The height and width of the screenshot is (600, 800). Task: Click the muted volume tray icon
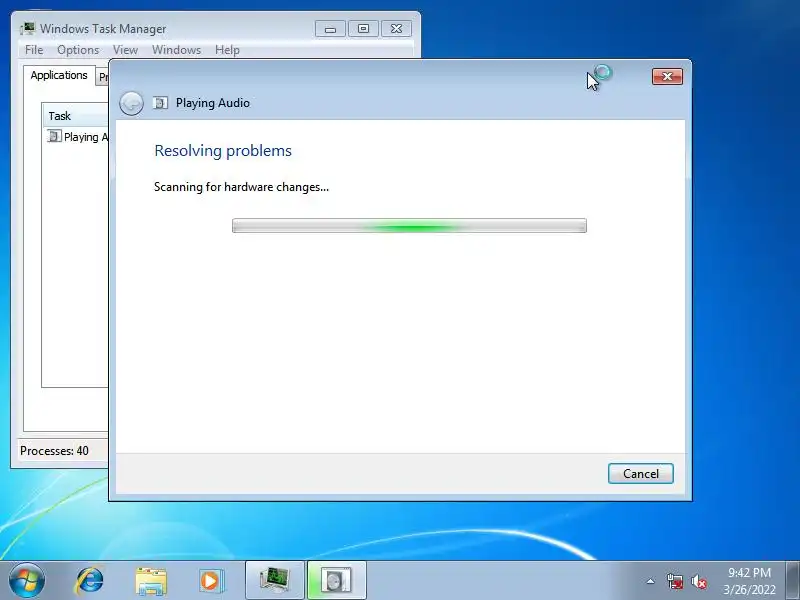pyautogui.click(x=699, y=581)
